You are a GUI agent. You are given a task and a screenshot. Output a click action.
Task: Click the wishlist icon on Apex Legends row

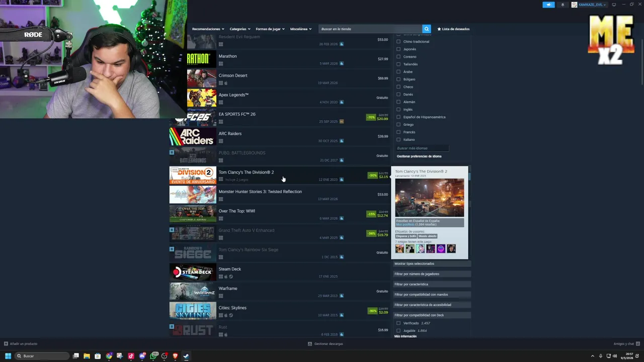pyautogui.click(x=342, y=102)
